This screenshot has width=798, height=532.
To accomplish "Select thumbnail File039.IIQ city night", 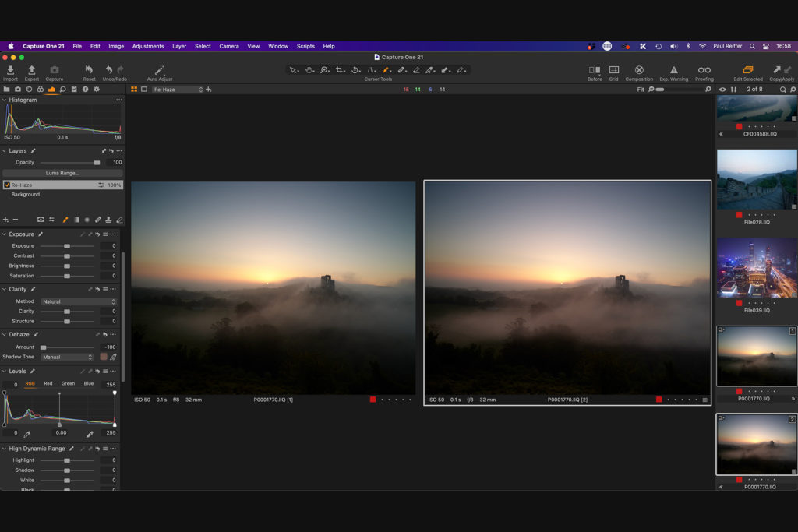I will (757, 267).
